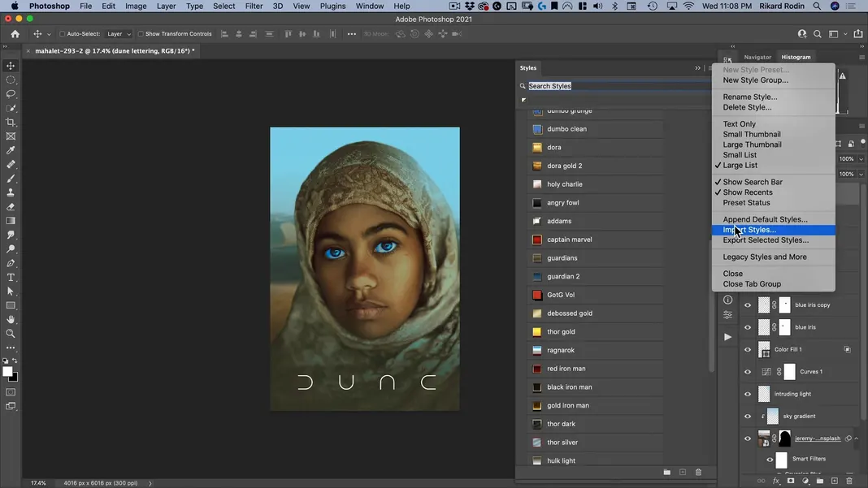The width and height of the screenshot is (868, 488).
Task: Collapse the Styles panel double chevron
Action: (697, 68)
